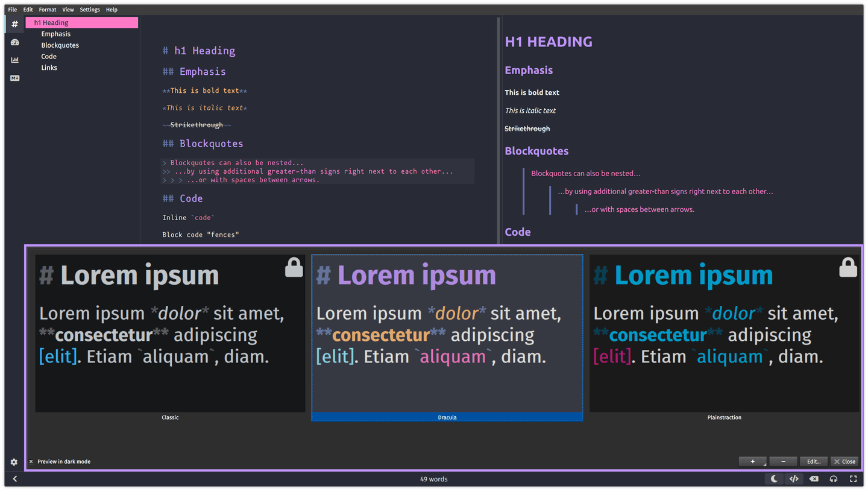Show document statistics bar chart panel
Viewport: 868px width, 491px height.
pyautogui.click(x=14, y=60)
